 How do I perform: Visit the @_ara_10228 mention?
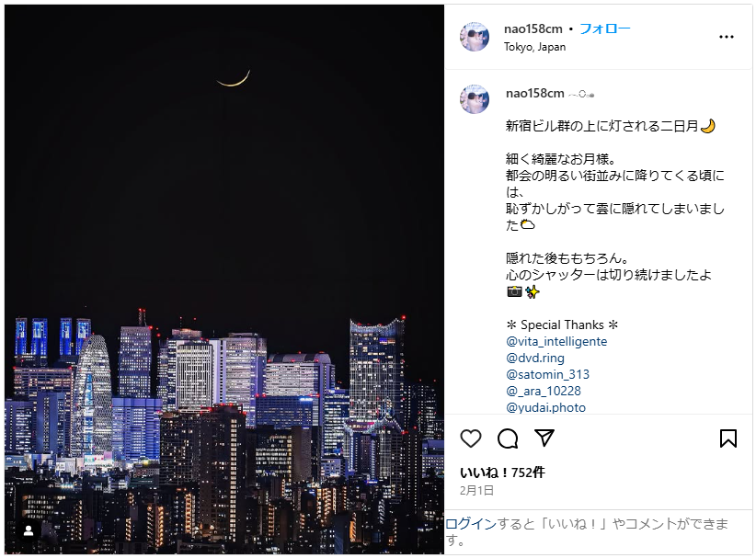tap(544, 391)
